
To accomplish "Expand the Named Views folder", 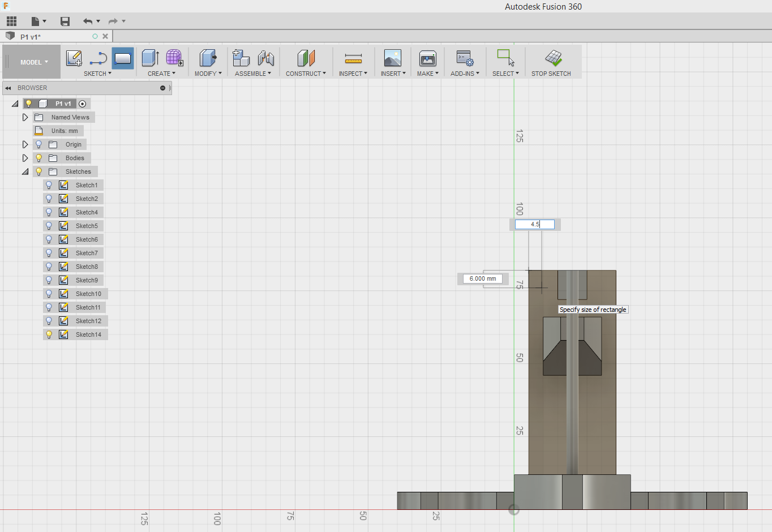I will pos(25,117).
